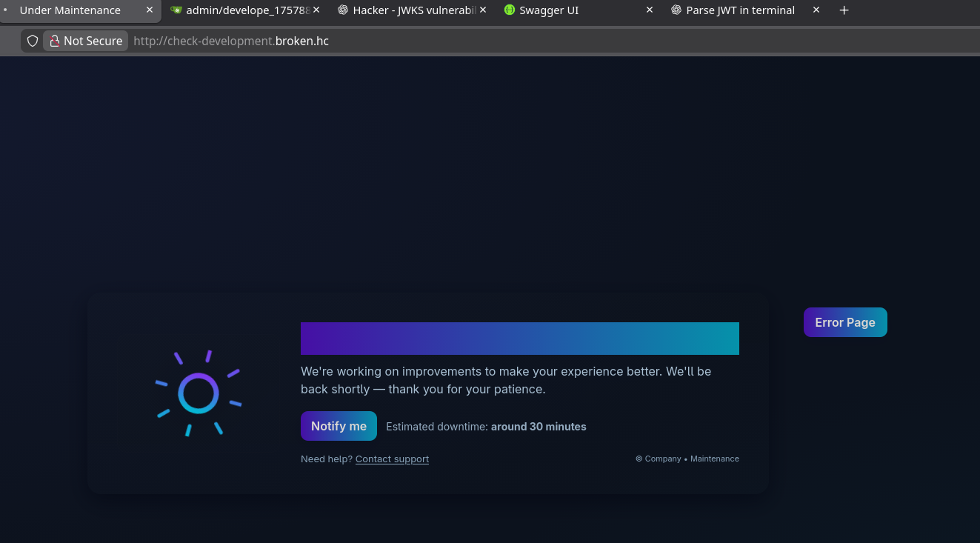Select the Under Maintenance tab
This screenshot has width=980, height=543.
tap(70, 10)
